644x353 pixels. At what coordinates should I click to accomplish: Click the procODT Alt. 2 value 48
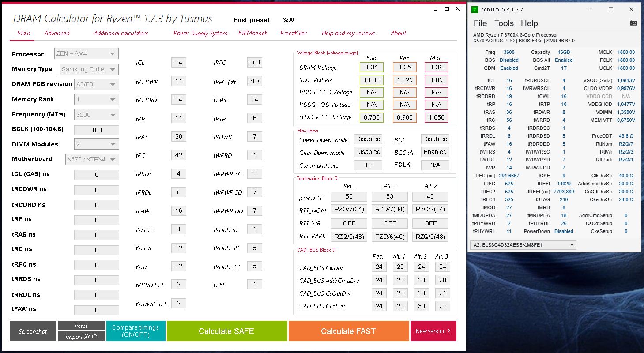(x=430, y=196)
